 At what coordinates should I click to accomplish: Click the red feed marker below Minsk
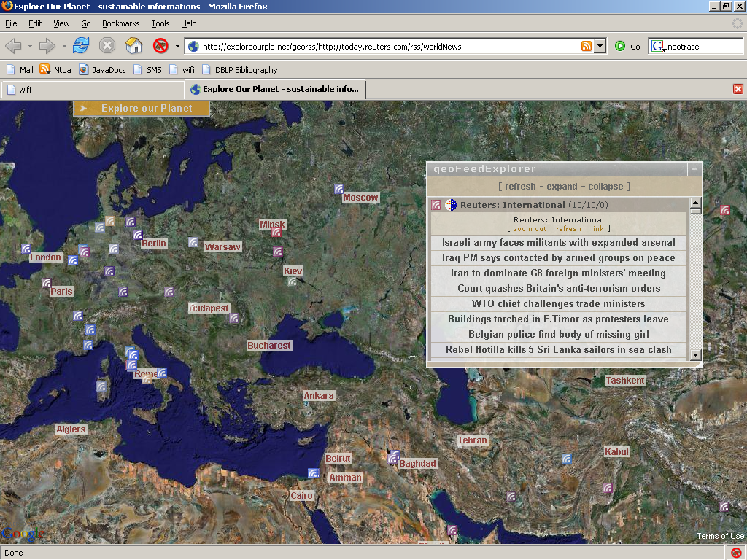click(276, 233)
